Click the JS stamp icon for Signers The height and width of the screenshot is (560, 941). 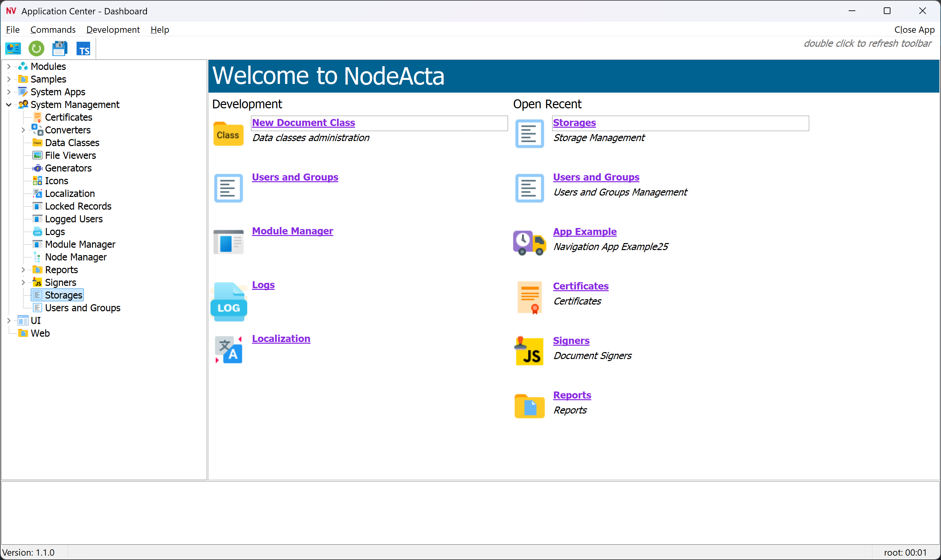point(529,351)
